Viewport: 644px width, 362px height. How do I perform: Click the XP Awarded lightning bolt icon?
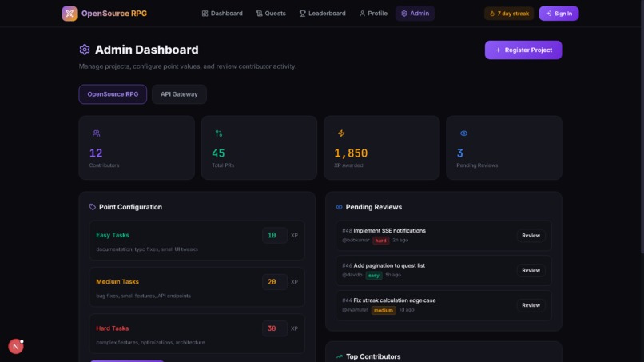pyautogui.click(x=341, y=133)
